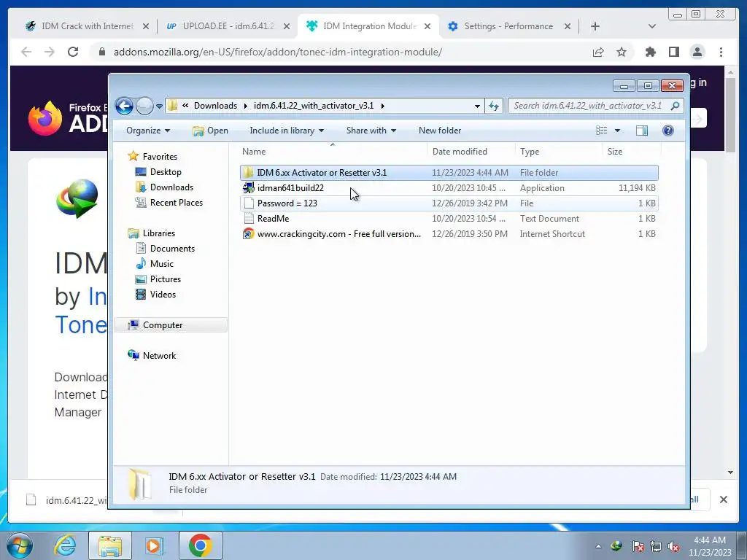The width and height of the screenshot is (747, 560).
Task: Select the 'Password = 123' file
Action: (449, 203)
